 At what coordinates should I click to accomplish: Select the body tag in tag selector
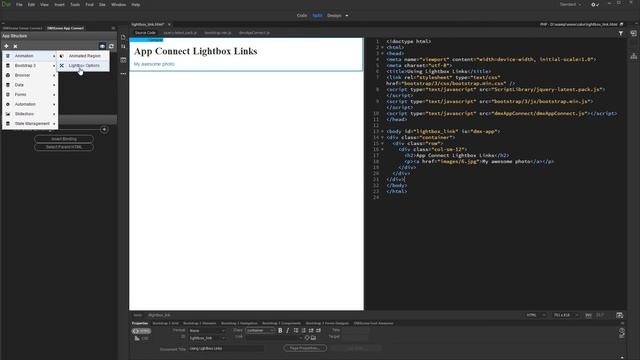pos(138,315)
